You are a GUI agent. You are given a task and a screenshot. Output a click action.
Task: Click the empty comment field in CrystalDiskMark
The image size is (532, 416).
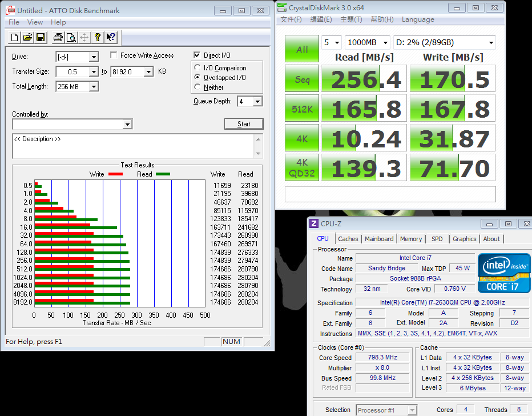click(390, 194)
